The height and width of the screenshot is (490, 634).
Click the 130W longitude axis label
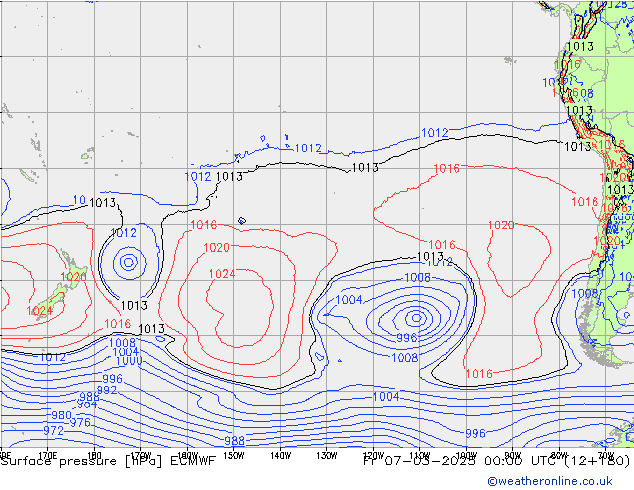click(x=327, y=455)
